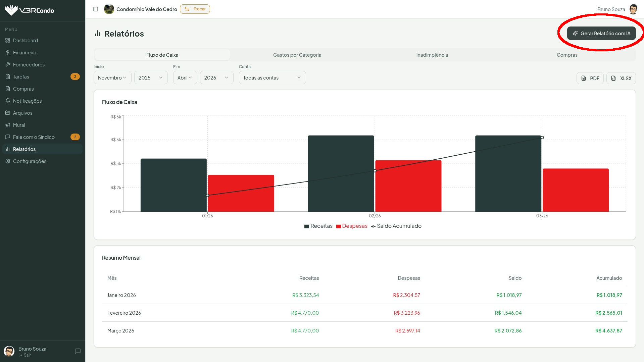Select the Inadimplência tab
The image size is (644, 362).
[432, 55]
